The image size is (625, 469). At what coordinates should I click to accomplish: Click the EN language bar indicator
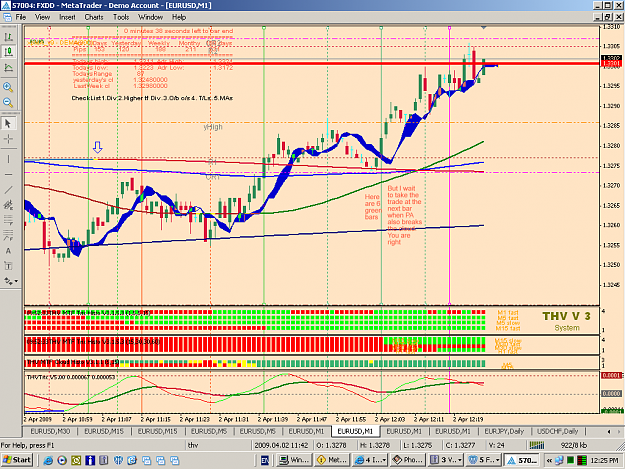click(265, 460)
